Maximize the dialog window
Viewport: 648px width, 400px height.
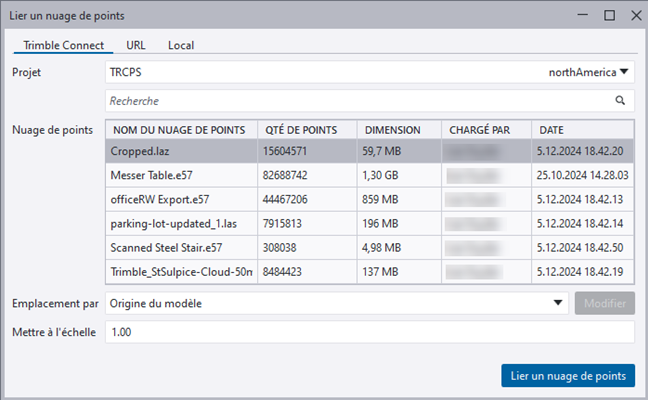click(609, 15)
